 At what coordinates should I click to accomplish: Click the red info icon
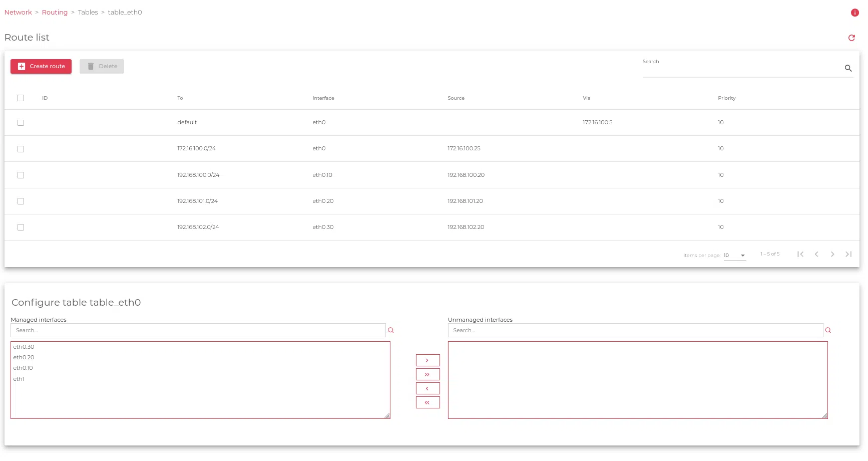pyautogui.click(x=854, y=13)
